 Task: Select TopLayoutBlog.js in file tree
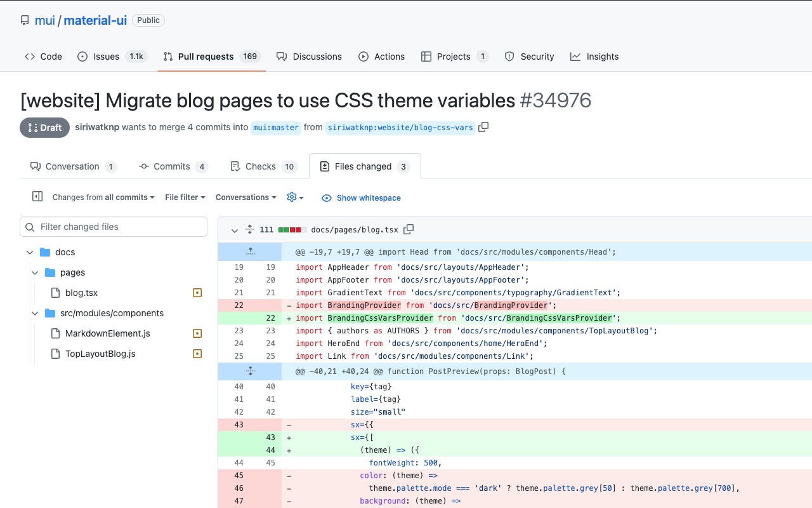pos(100,354)
